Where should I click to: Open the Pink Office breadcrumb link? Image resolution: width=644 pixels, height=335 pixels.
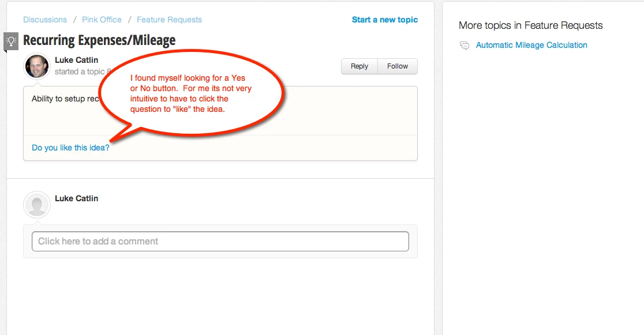tap(102, 20)
